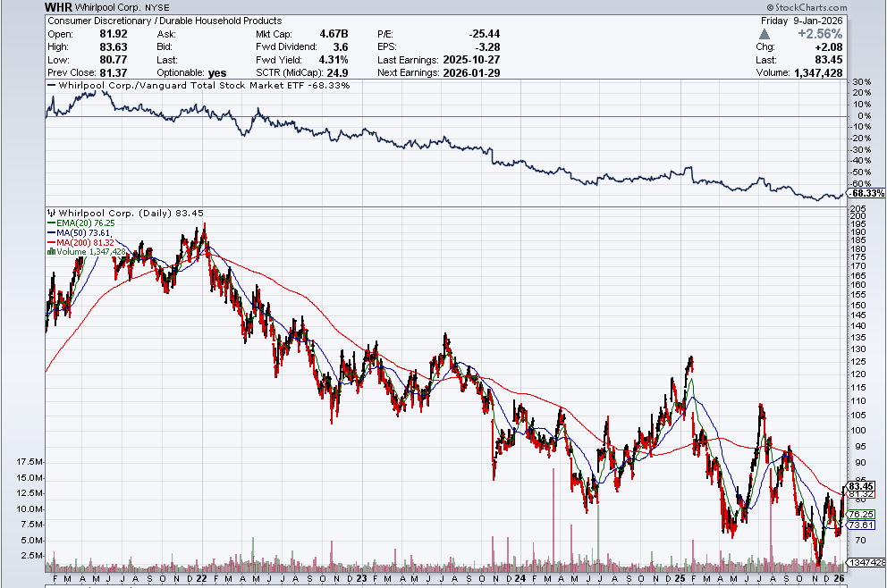Click the 205 label on the price axis
Image resolution: width=887 pixels, height=588 pixels.
pos(858,208)
